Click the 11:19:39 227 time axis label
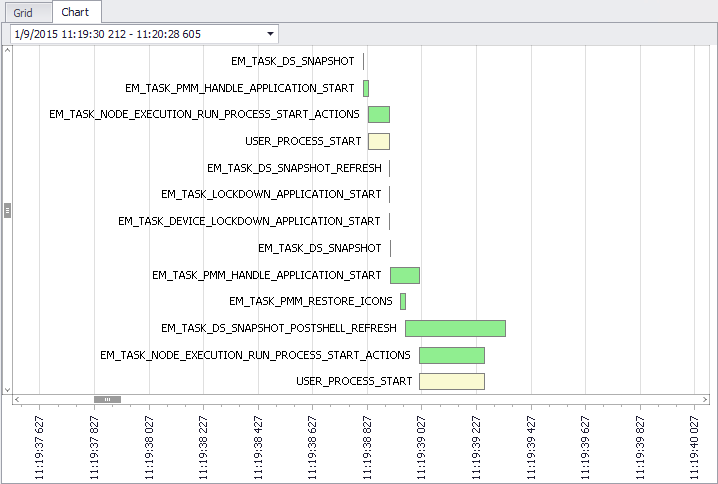This screenshot has height=484, width=718. pos(476,447)
